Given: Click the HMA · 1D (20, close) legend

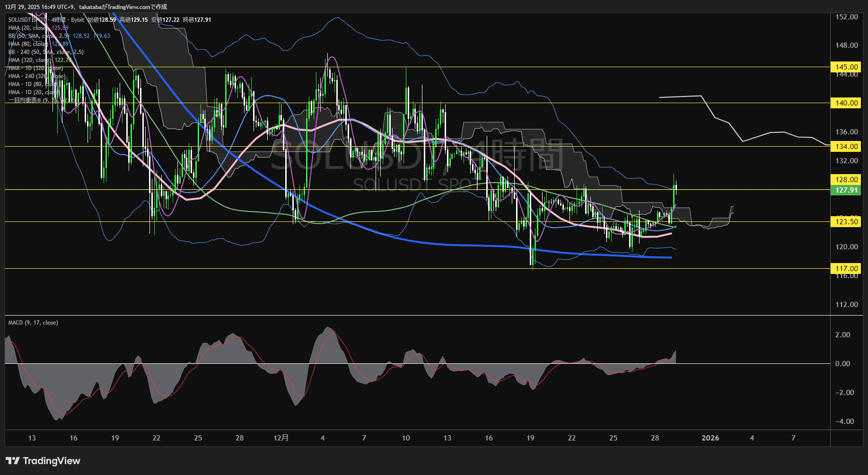Looking at the screenshot, I should (33, 92).
